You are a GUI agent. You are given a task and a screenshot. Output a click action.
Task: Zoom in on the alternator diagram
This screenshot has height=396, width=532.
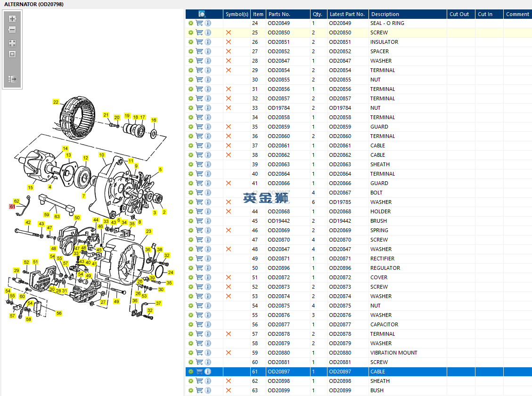[12, 19]
